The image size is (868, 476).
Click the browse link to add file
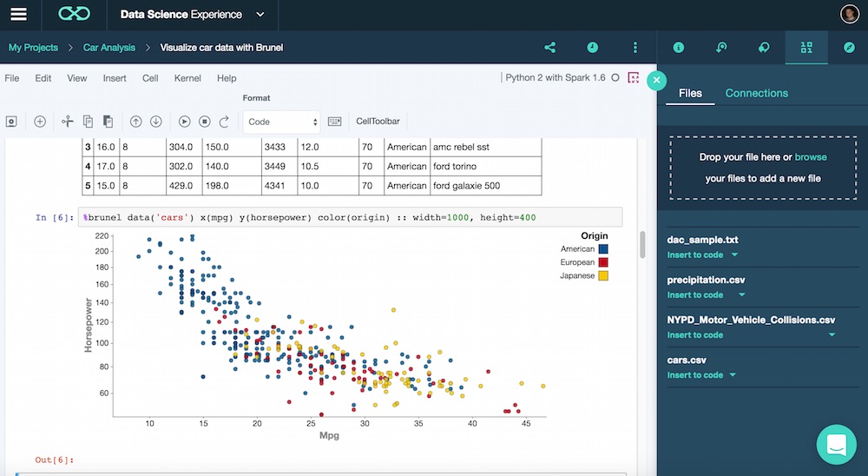click(811, 157)
